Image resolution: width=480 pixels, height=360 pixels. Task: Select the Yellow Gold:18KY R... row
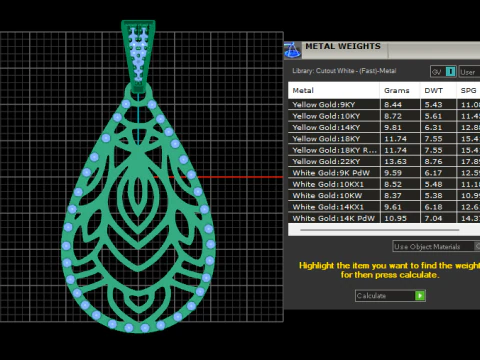384,150
